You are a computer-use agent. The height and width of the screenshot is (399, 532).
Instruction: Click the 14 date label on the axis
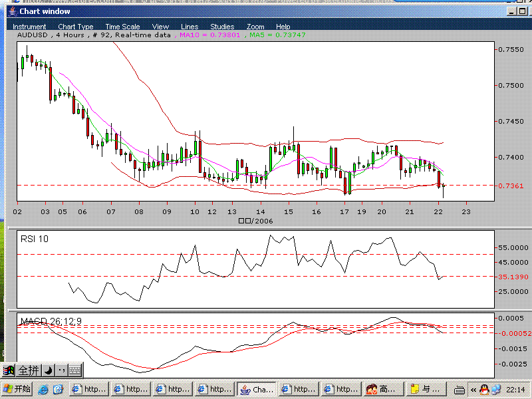coord(260,211)
